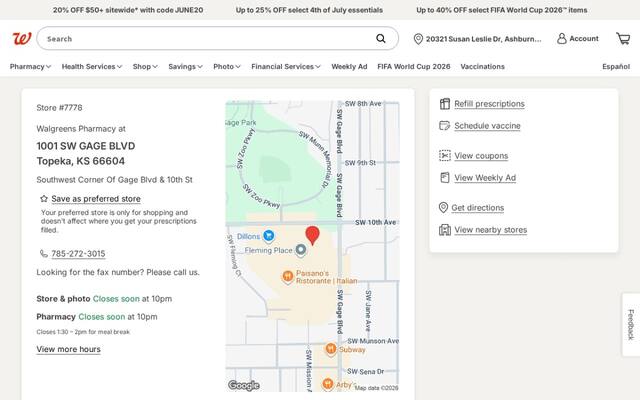The width and height of the screenshot is (640, 400).
Task: Open the Feedback side tab
Action: (631, 324)
